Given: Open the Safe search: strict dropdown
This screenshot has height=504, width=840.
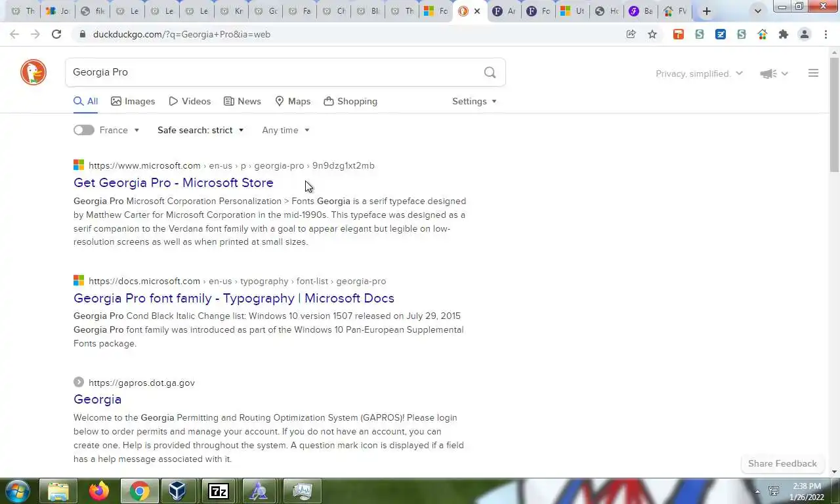Looking at the screenshot, I should [x=200, y=130].
